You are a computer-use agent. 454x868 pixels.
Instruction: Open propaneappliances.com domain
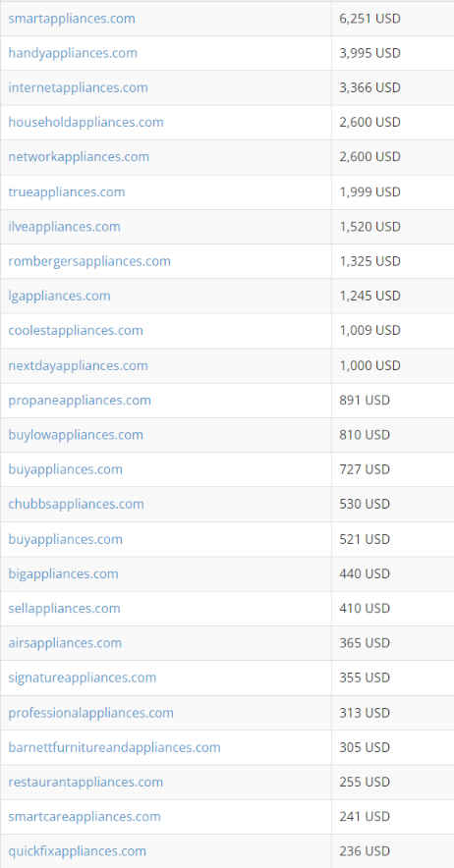(x=80, y=400)
